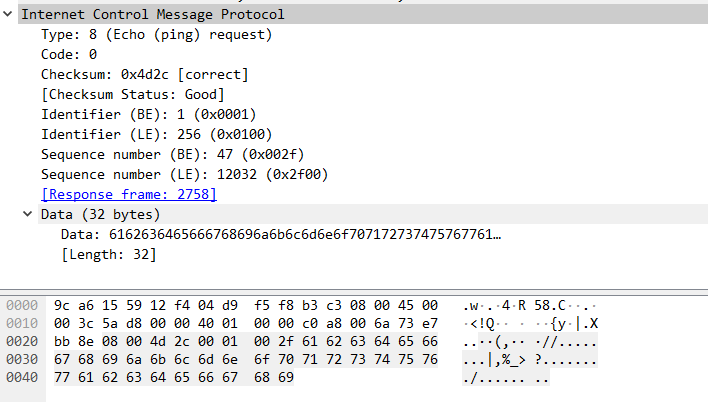
Task: Click the ASCII column of row 0030
Action: click(x=530, y=360)
